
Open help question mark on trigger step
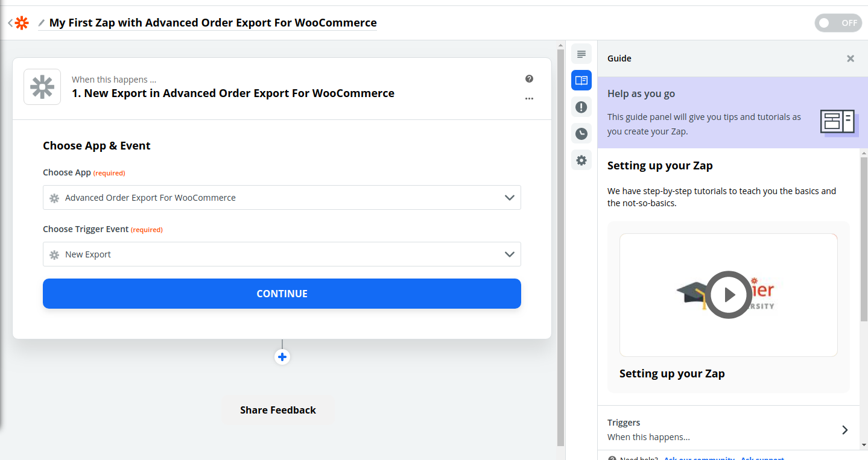pyautogui.click(x=529, y=78)
